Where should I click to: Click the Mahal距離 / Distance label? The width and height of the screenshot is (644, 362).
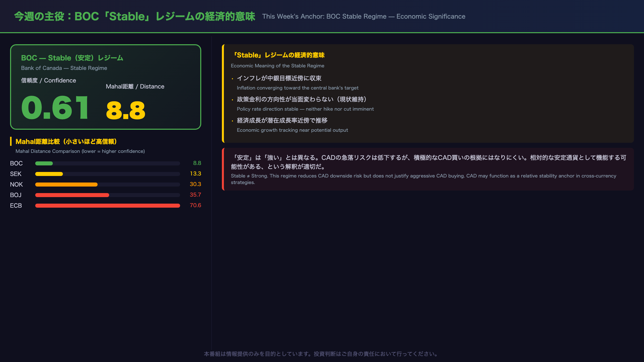pyautogui.click(x=135, y=86)
